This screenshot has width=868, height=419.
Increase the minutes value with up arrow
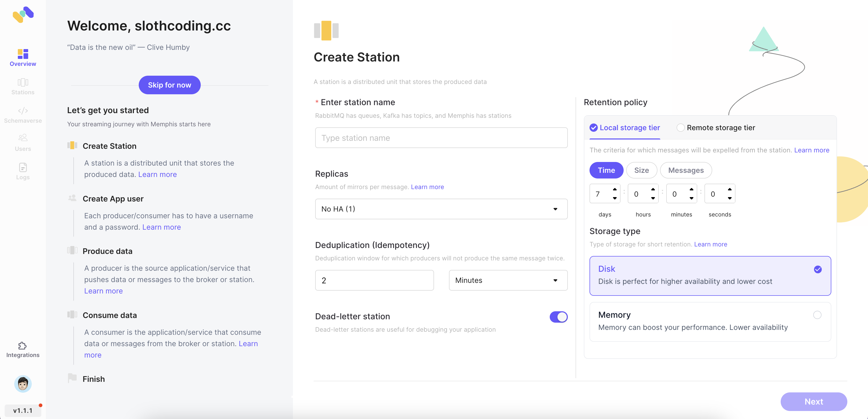(692, 189)
